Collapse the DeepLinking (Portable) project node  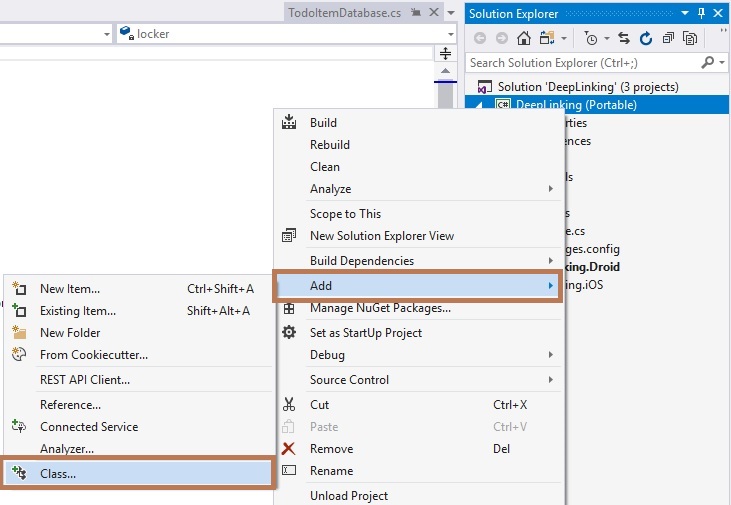480,105
